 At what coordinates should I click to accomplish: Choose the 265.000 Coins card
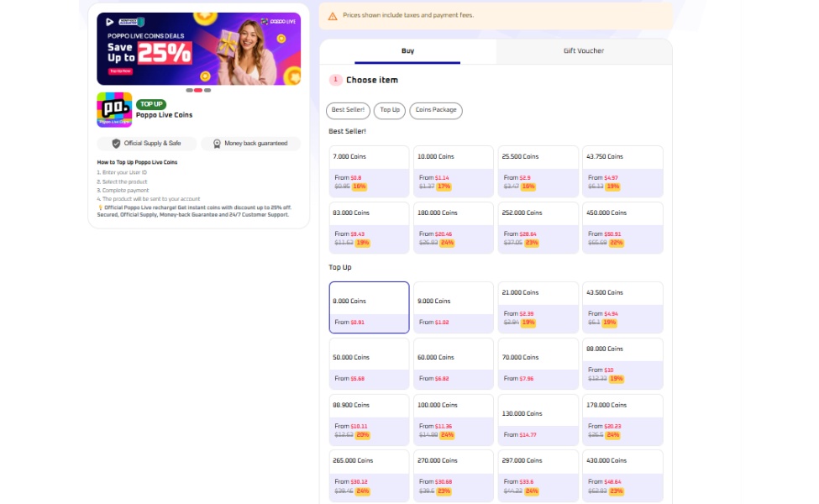click(x=369, y=475)
